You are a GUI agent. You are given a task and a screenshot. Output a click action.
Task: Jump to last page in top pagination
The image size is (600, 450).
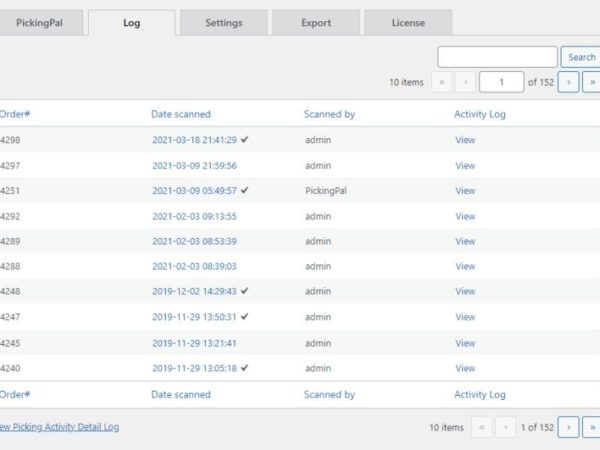[591, 82]
